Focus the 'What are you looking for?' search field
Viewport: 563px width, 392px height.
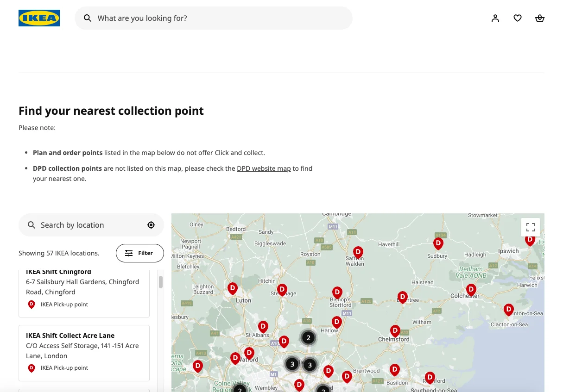(214, 18)
